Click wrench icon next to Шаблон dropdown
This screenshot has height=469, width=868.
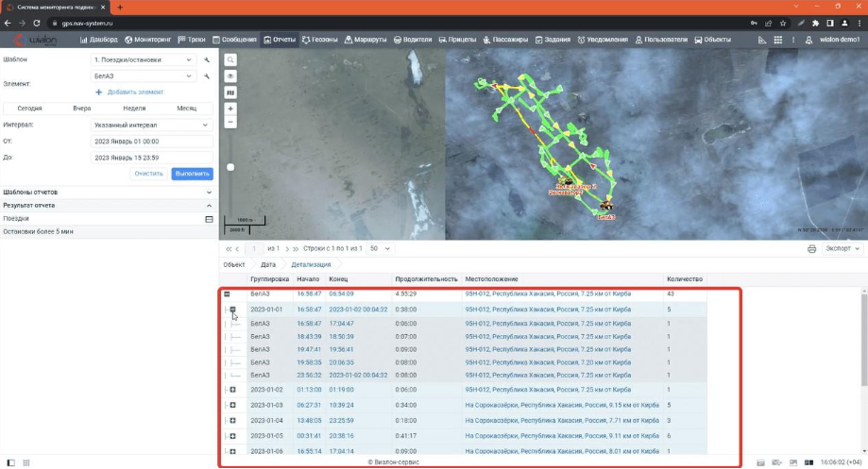click(206, 59)
